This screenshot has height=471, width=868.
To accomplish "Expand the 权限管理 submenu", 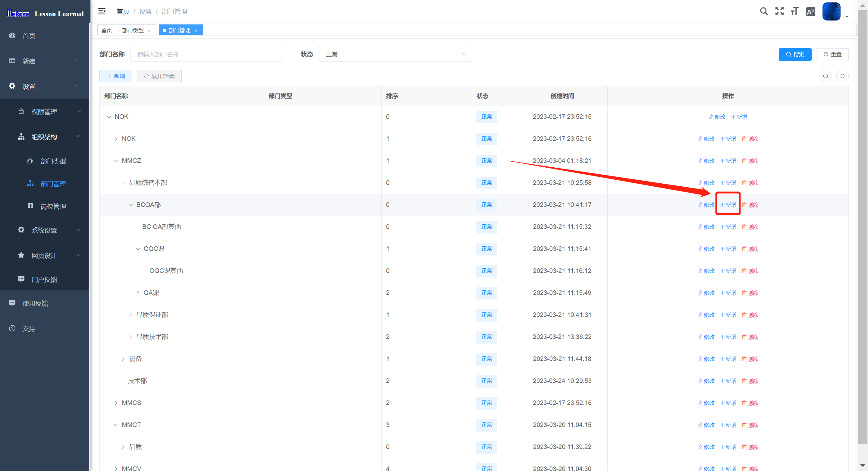I will [x=45, y=111].
